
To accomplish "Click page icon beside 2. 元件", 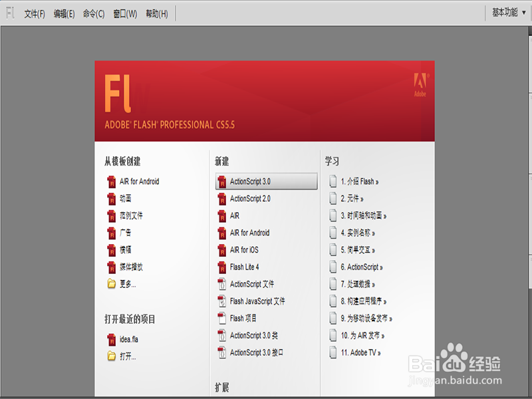I will tap(333, 198).
